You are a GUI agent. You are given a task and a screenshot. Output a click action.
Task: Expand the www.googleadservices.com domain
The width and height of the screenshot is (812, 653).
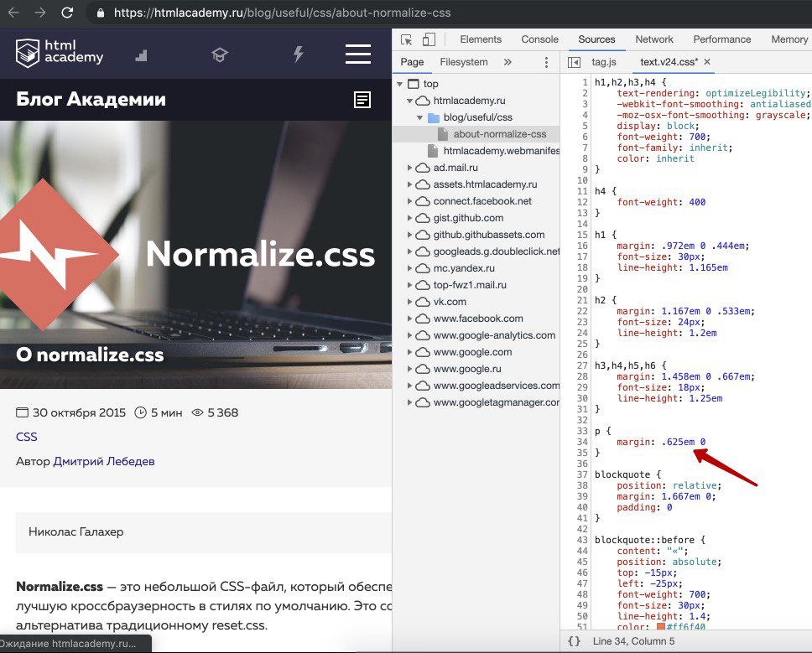[x=409, y=386]
